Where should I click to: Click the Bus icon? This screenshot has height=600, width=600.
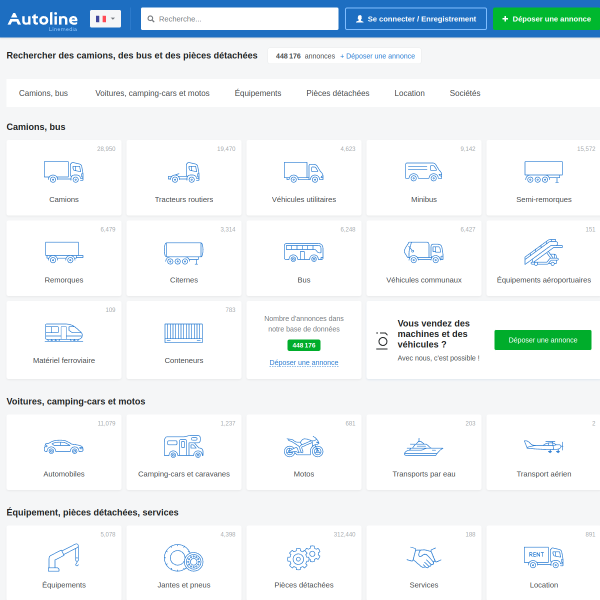click(303, 252)
